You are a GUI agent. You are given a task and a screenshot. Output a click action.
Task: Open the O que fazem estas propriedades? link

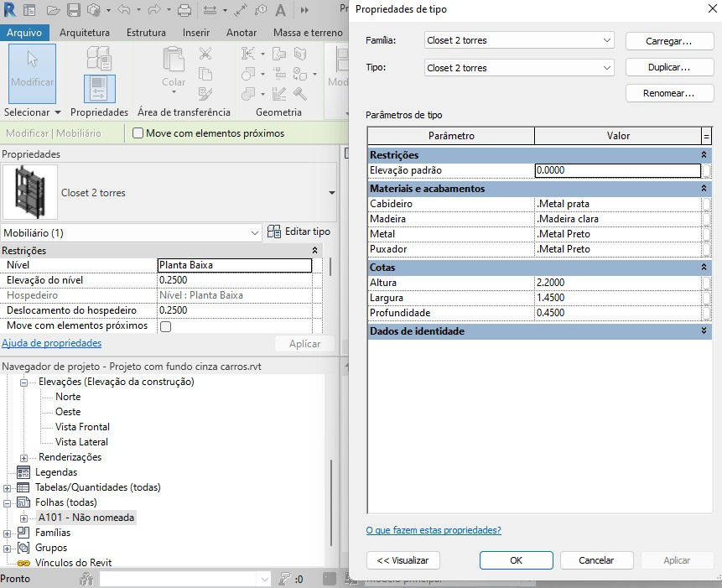(x=434, y=530)
